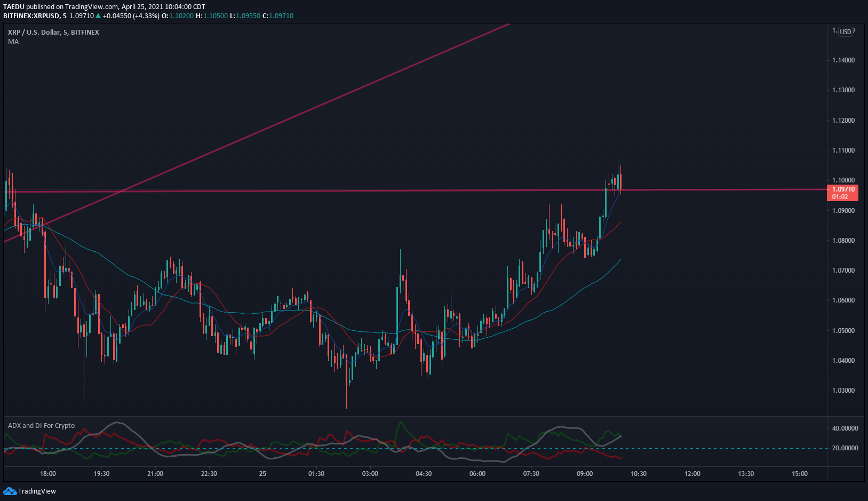Click the 03:00 time axis label
The width and height of the screenshot is (868, 501).
(370, 474)
